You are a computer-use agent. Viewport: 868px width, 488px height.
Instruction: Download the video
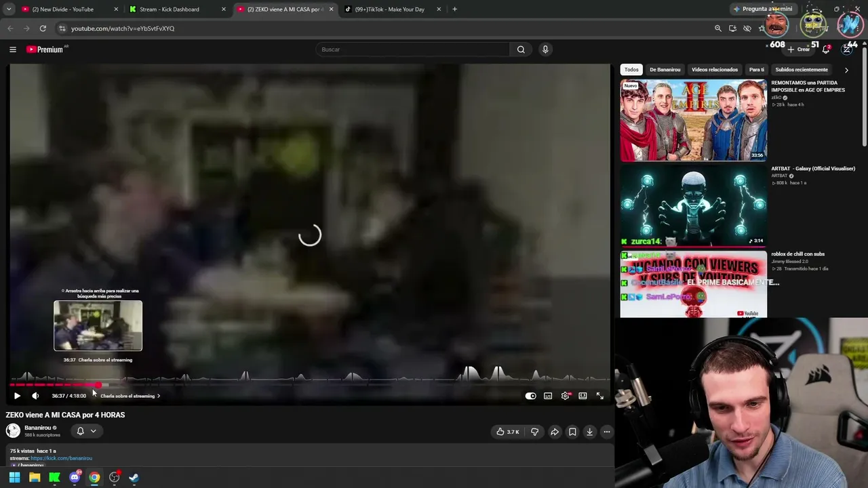(590, 432)
